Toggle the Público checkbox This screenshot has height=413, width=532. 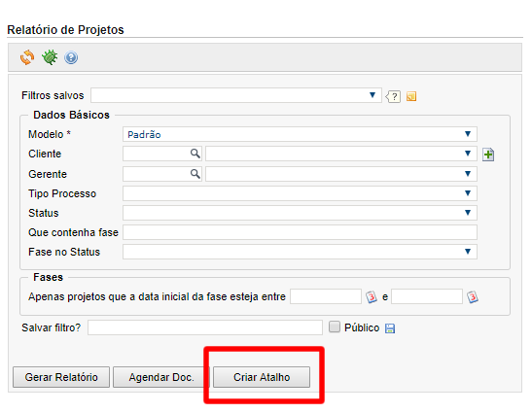coord(335,327)
